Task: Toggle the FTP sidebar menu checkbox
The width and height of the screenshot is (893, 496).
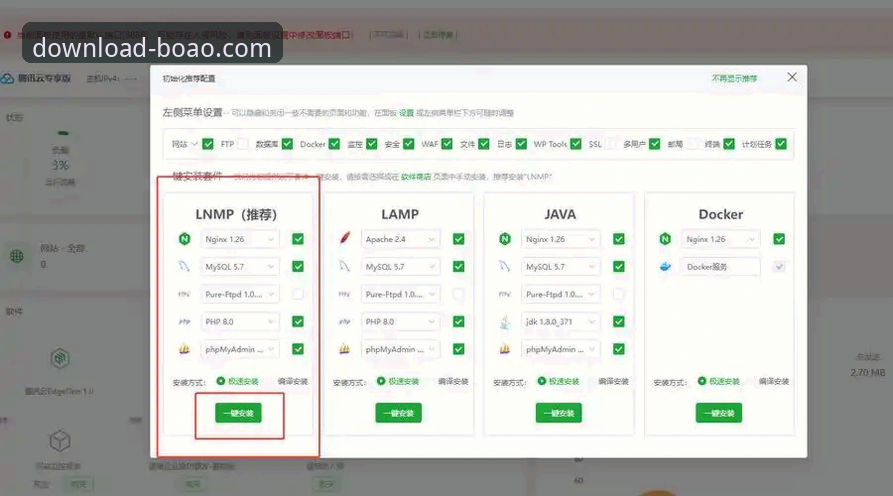Action: point(243,144)
